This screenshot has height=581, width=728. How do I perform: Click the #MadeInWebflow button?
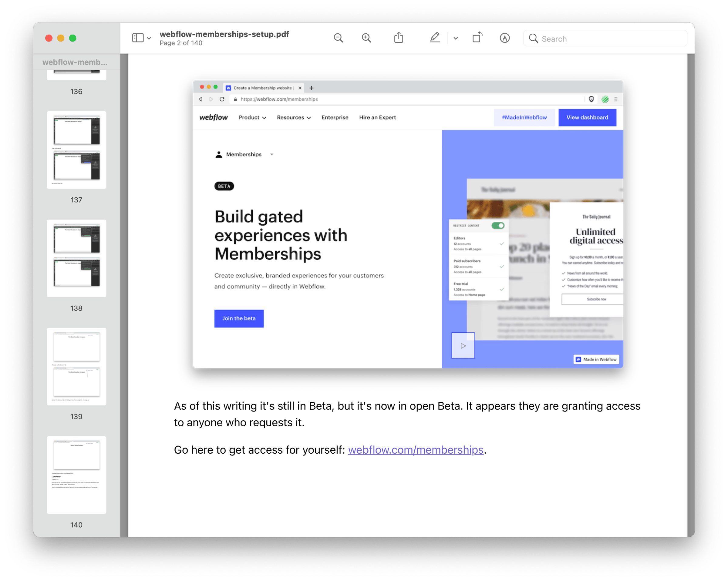click(x=524, y=117)
